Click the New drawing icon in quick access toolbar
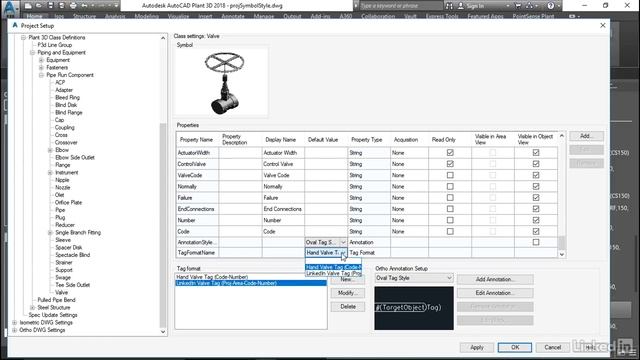Image resolution: width=640 pixels, height=360 pixels. coord(28,6)
